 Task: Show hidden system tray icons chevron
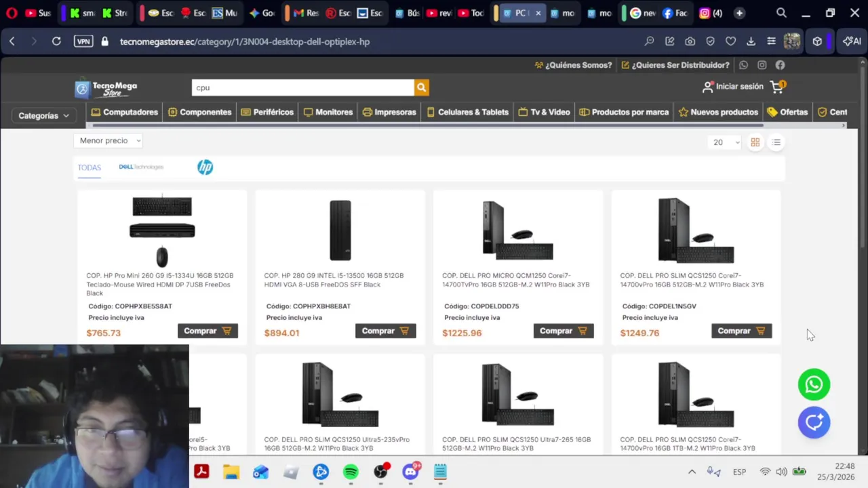(x=692, y=472)
